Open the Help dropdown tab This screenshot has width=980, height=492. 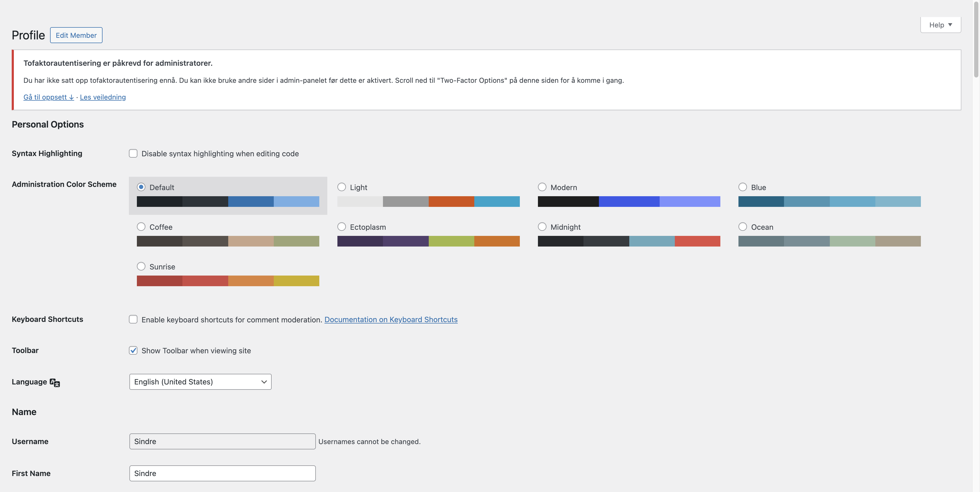coord(940,25)
